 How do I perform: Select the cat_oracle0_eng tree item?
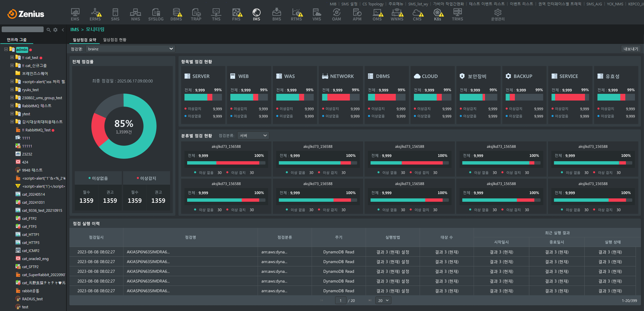pyautogui.click(x=35, y=259)
